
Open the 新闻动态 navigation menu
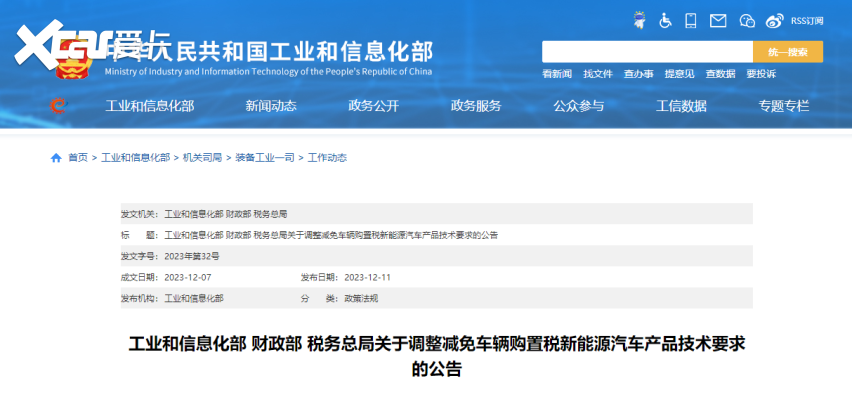271,106
